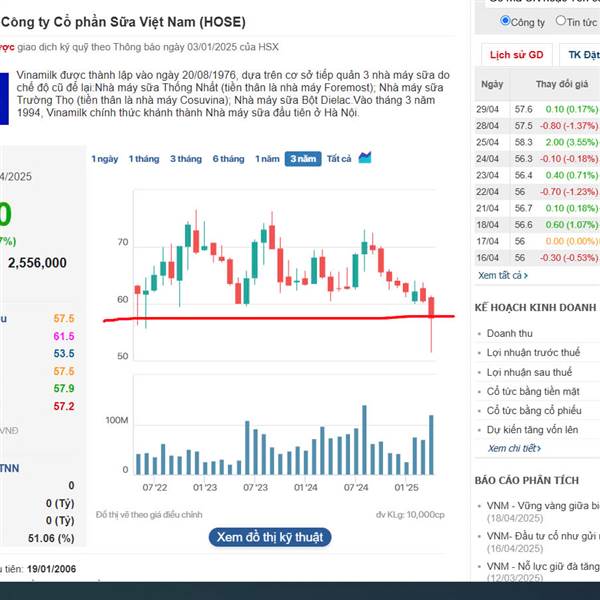This screenshot has width=600, height=600.
Task: Click the 18/04 price history row date
Action: pyautogui.click(x=488, y=225)
